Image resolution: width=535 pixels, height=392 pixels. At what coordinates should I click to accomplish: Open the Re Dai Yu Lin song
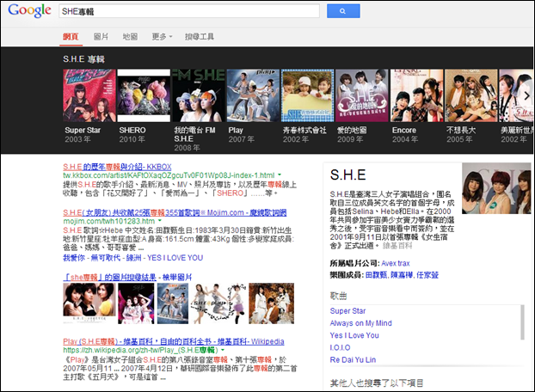click(353, 360)
